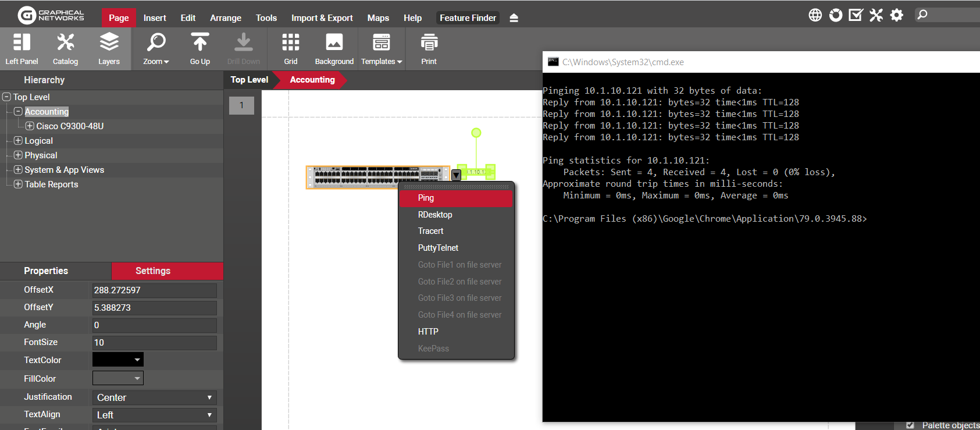This screenshot has height=430, width=980.
Task: Open the Import & Export menu
Action: 322,18
